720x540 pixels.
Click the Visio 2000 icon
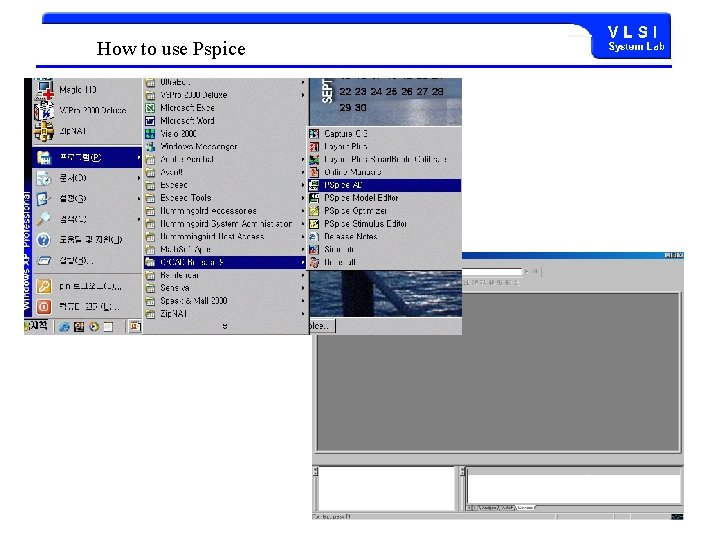coord(150,134)
